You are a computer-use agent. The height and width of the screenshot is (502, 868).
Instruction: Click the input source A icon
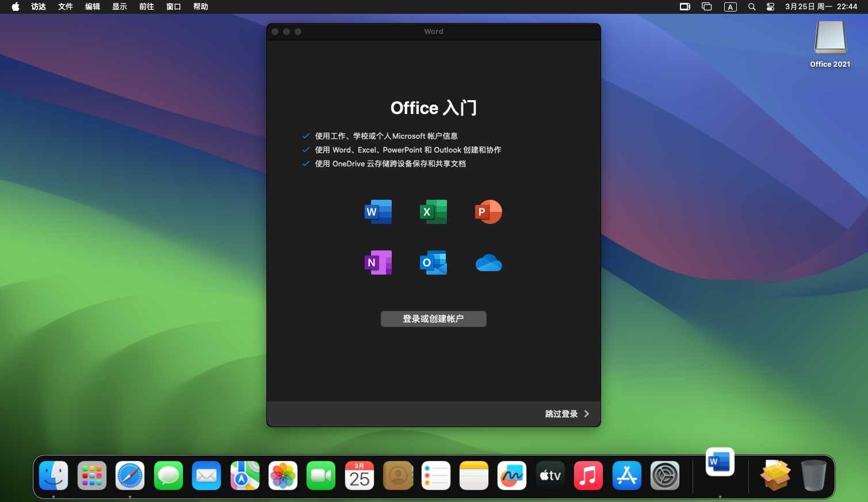point(731,7)
